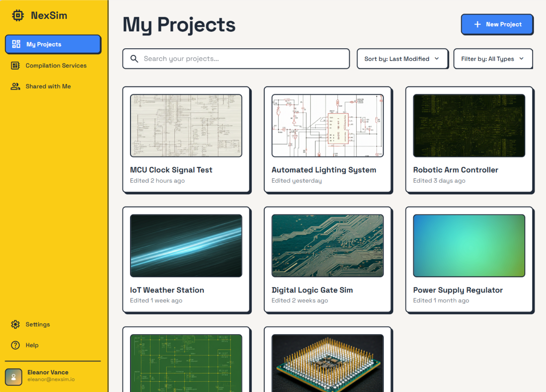Open the Automated Lighting System project title
546x392 pixels.
pyautogui.click(x=324, y=170)
